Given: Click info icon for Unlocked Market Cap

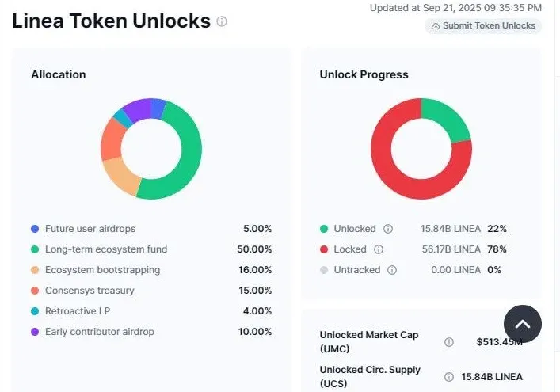Looking at the screenshot, I should pos(449,342).
